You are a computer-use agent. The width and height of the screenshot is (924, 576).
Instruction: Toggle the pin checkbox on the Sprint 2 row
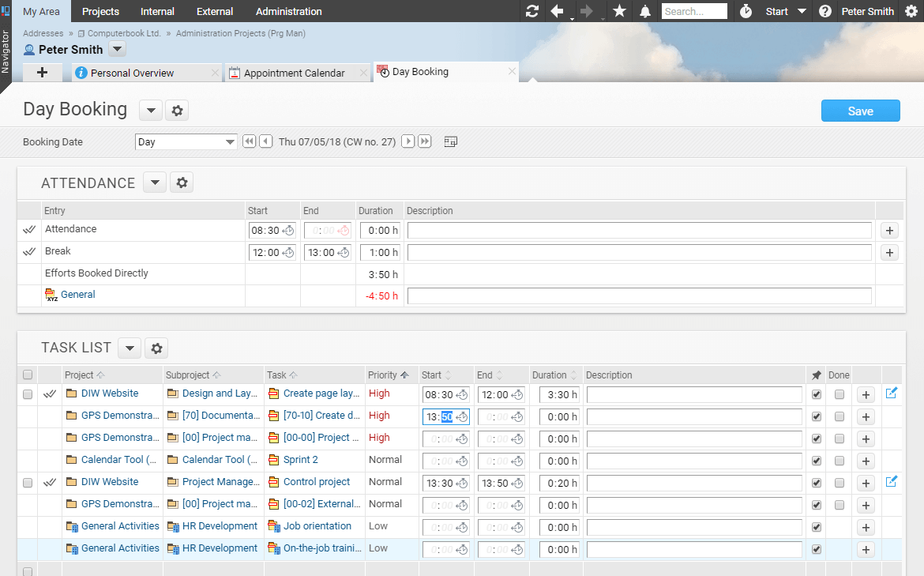817,460
